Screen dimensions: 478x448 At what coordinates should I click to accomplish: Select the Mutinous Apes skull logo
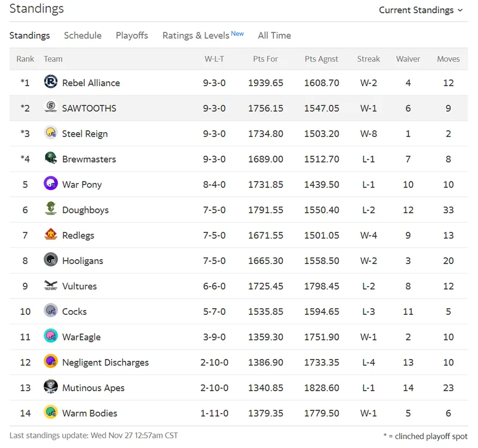51,386
